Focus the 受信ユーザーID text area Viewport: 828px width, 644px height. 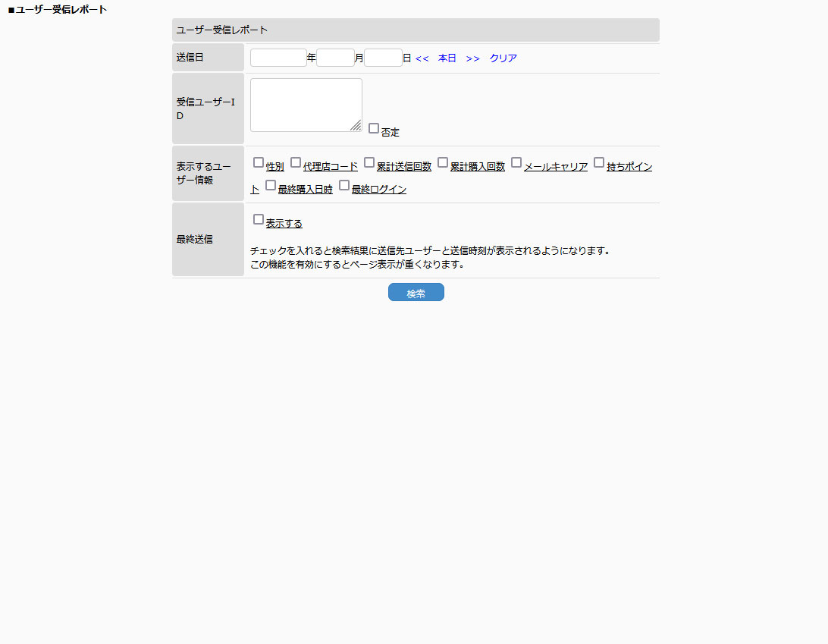pyautogui.click(x=306, y=105)
